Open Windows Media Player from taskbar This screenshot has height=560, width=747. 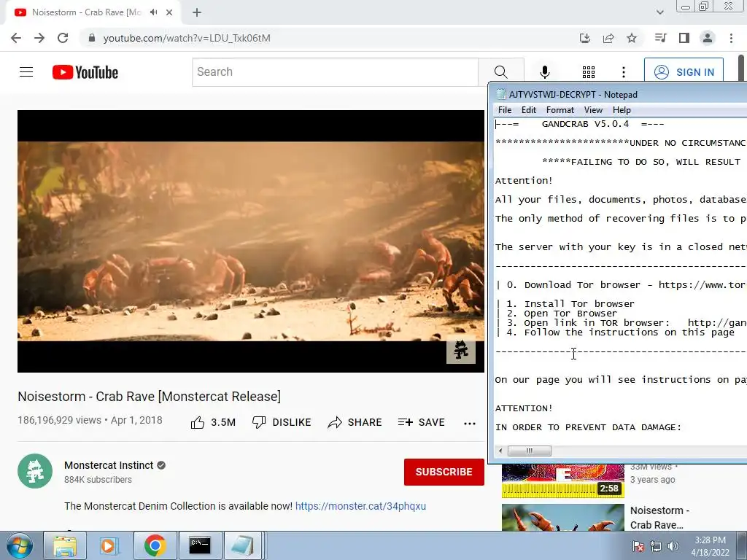(108, 545)
